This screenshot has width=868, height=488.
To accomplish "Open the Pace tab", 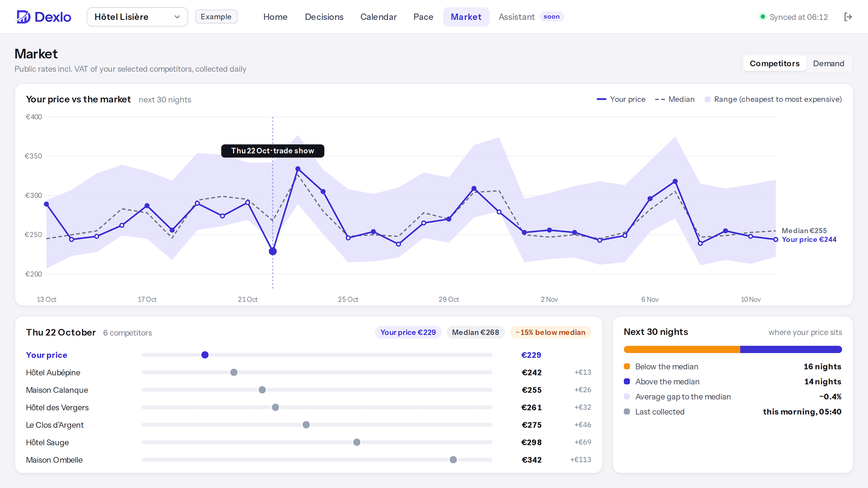I will (423, 17).
